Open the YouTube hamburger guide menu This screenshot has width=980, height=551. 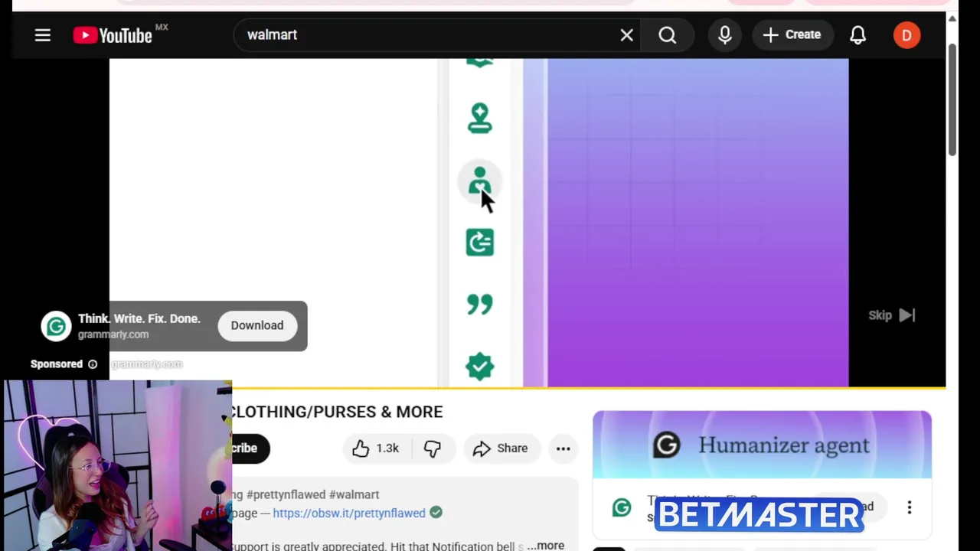click(42, 35)
